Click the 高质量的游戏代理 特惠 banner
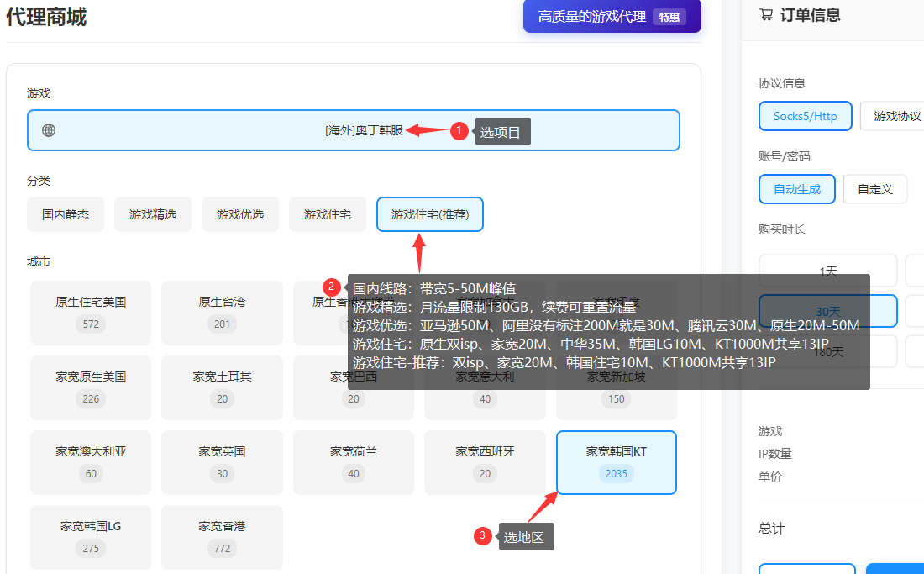924x574 pixels. point(612,16)
